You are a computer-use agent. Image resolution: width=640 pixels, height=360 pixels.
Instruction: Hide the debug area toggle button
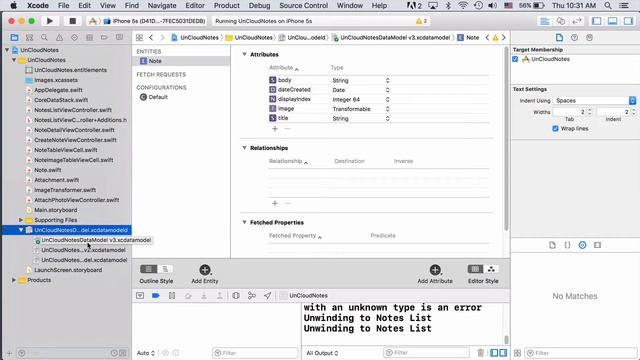[x=140, y=296]
